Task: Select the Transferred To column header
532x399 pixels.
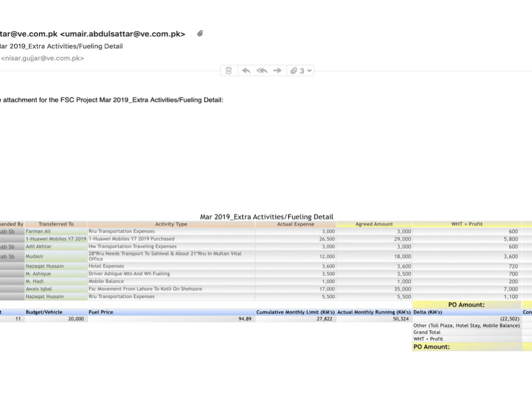Action: click(x=55, y=223)
